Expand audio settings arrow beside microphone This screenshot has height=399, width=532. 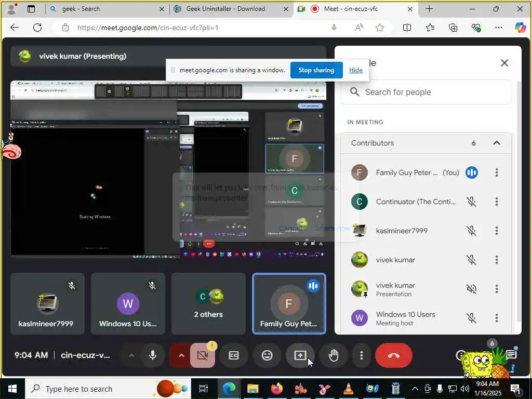click(x=131, y=355)
